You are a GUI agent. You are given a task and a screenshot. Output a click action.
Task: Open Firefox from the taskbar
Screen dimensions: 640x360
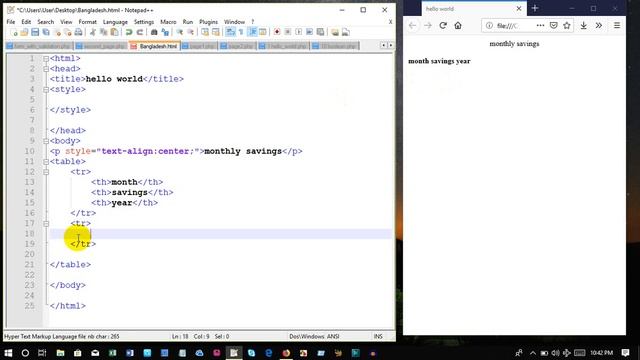(286, 353)
